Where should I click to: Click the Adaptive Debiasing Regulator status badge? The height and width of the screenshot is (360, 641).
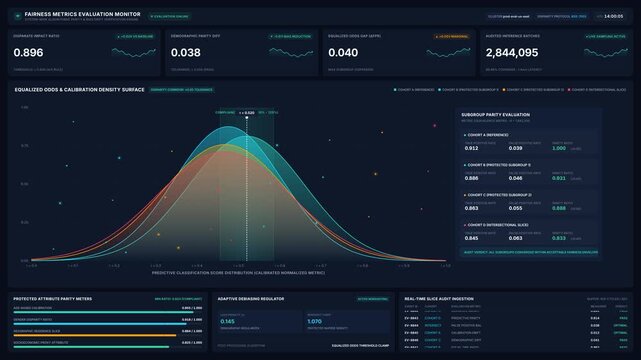pos(373,299)
